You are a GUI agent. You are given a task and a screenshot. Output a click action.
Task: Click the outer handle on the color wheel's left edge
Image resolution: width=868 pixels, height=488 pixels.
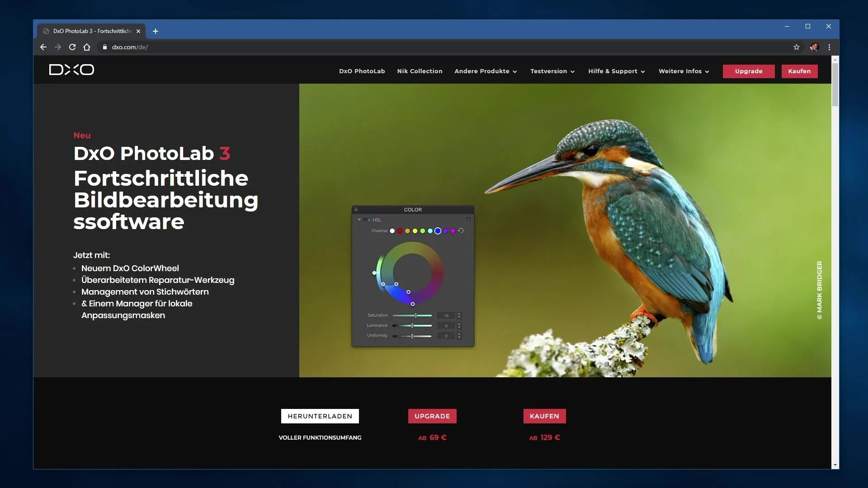click(374, 273)
